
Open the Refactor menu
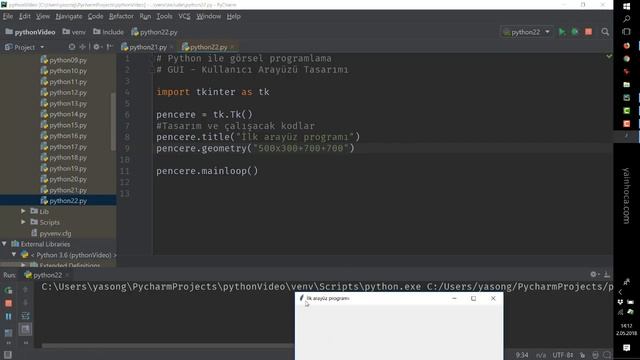121,16
